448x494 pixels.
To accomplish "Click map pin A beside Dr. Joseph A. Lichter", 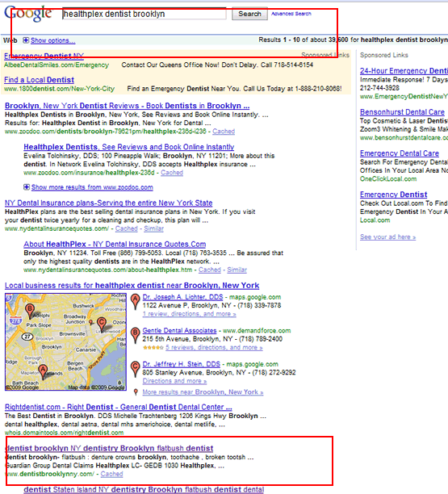I will pos(135,302).
